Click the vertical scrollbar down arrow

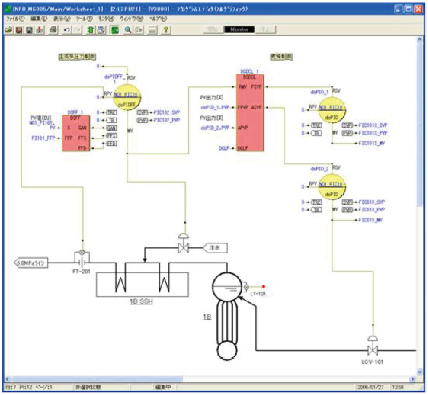pos(420,372)
